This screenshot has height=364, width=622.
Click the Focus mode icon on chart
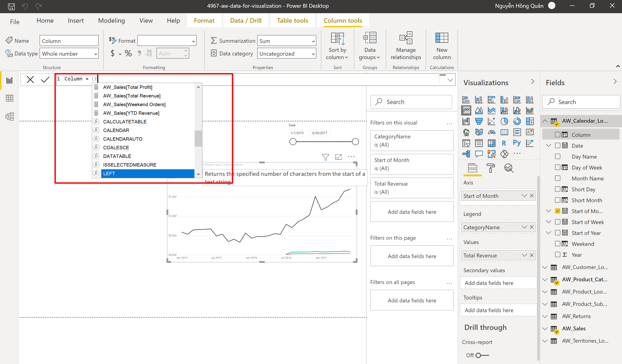click(x=338, y=157)
